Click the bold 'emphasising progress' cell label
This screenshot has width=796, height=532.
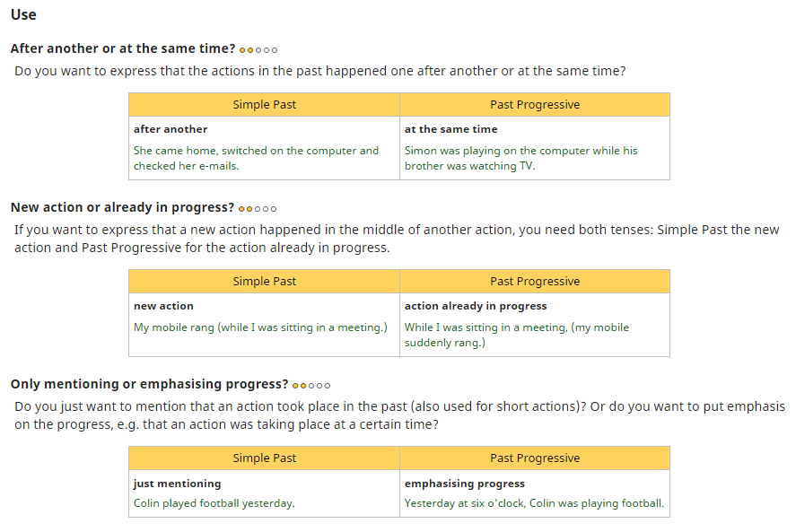464,484
